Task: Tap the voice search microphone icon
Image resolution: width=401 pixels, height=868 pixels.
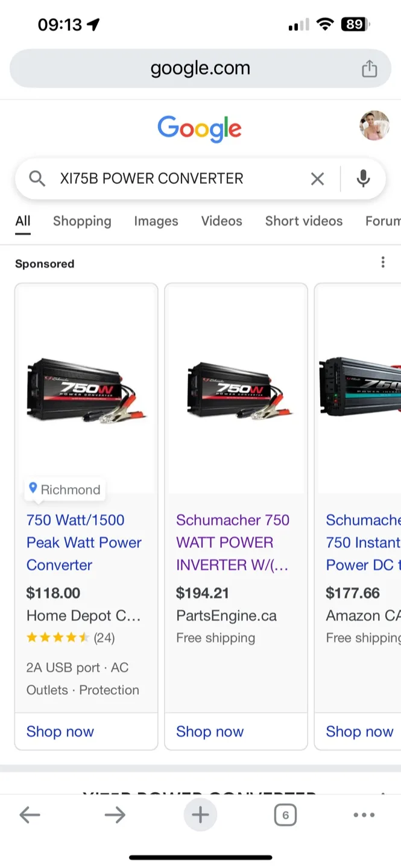Action: pyautogui.click(x=363, y=178)
